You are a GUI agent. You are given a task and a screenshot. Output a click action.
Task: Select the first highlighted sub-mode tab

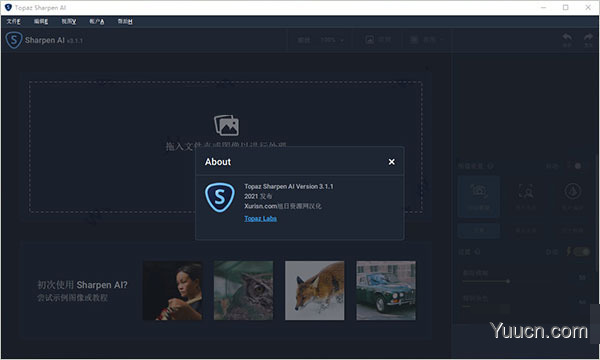point(479,230)
